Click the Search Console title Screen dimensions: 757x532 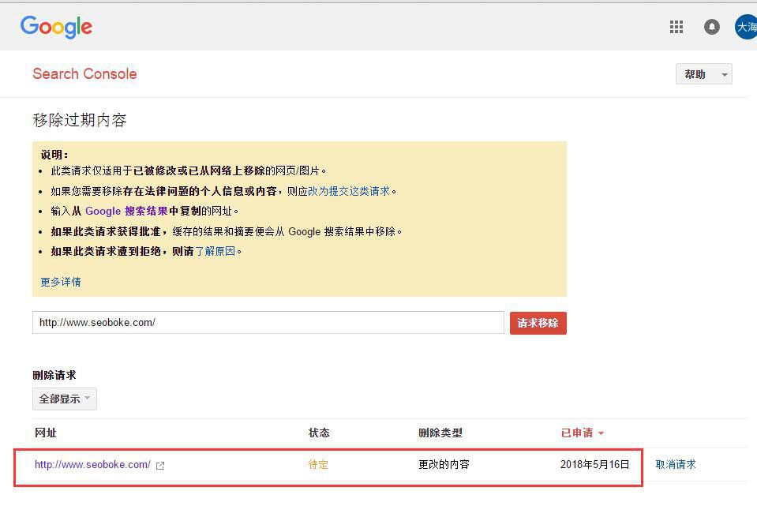pos(84,74)
